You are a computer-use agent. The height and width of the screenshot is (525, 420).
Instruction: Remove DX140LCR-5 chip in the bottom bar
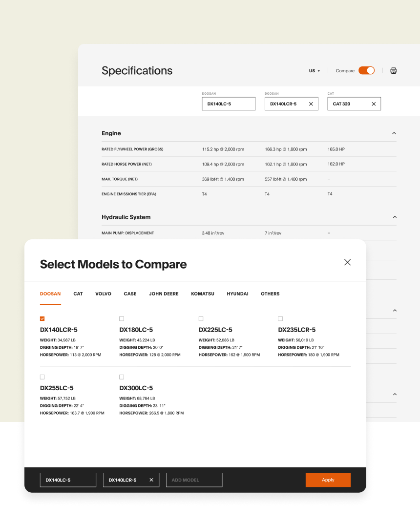pyautogui.click(x=151, y=480)
